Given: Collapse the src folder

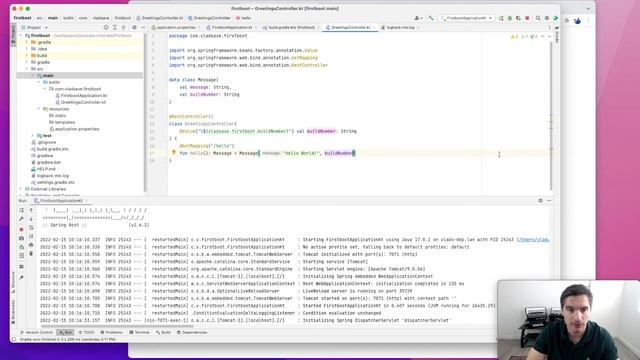Looking at the screenshot, I should [x=27, y=69].
